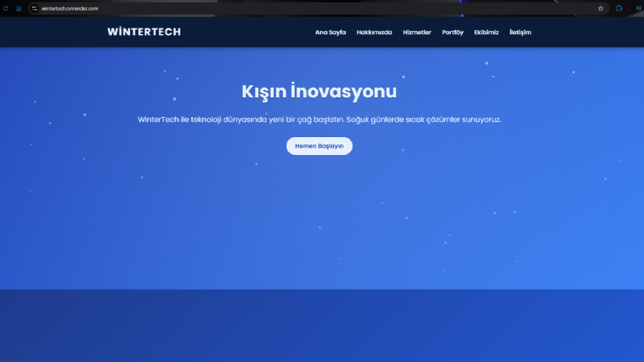Click the wintertech.onrender.com address bar
Image resolution: width=644 pixels, height=362 pixels.
point(318,8)
